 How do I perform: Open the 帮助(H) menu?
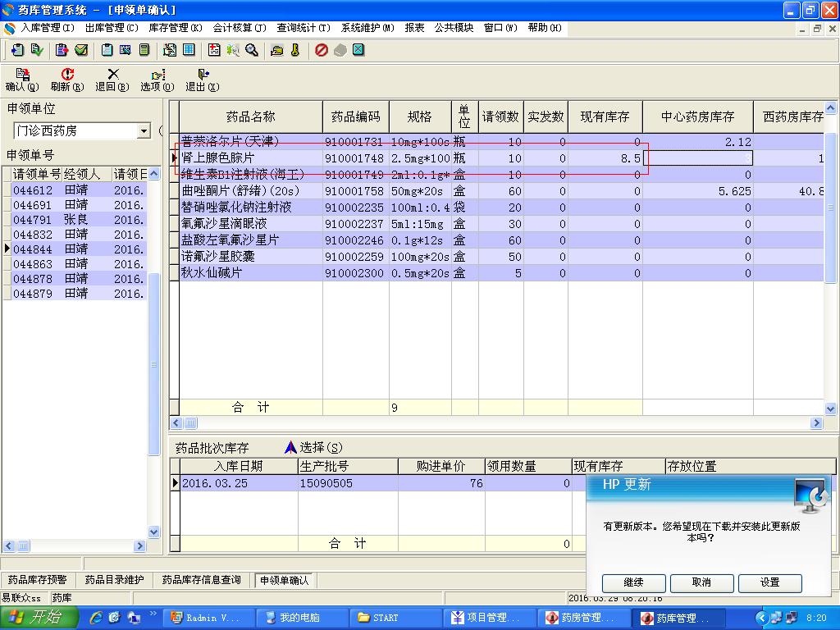tap(545, 28)
